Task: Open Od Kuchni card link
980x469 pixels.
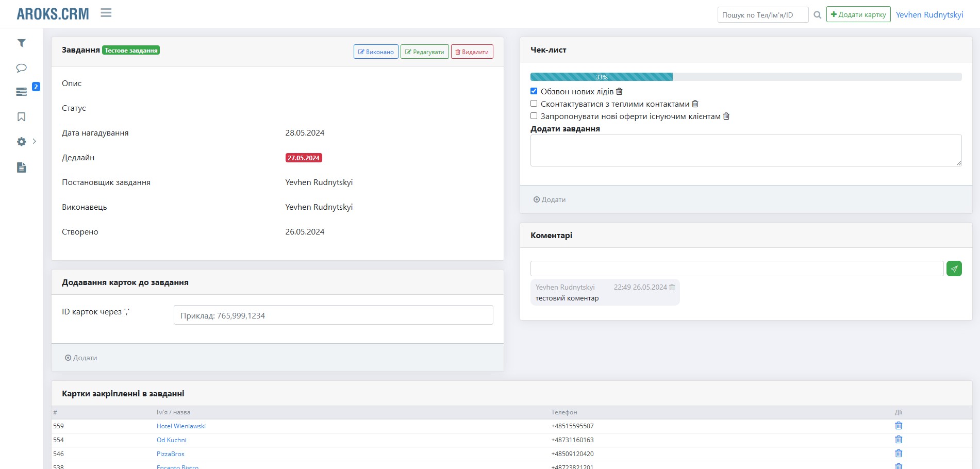Action: click(x=172, y=440)
